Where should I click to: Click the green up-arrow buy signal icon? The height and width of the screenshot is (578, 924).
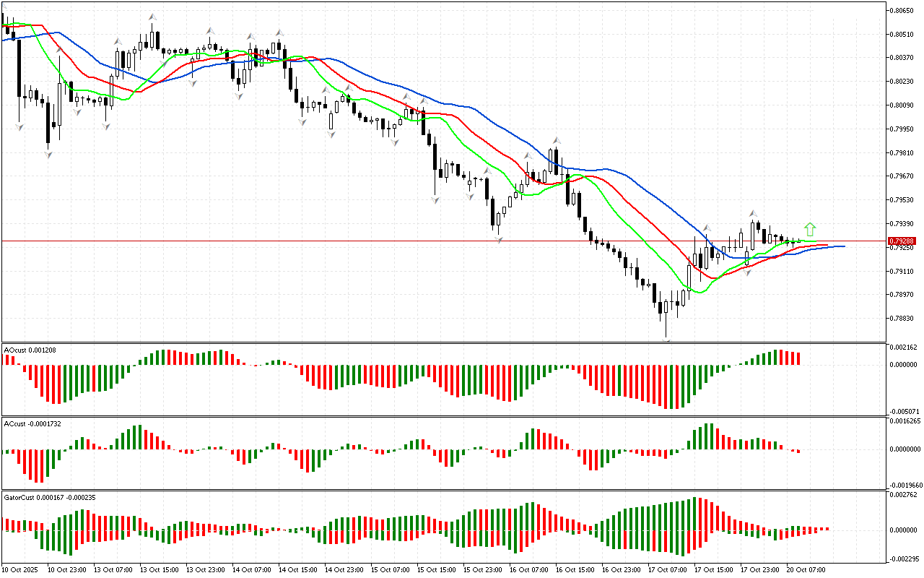pyautogui.click(x=810, y=229)
